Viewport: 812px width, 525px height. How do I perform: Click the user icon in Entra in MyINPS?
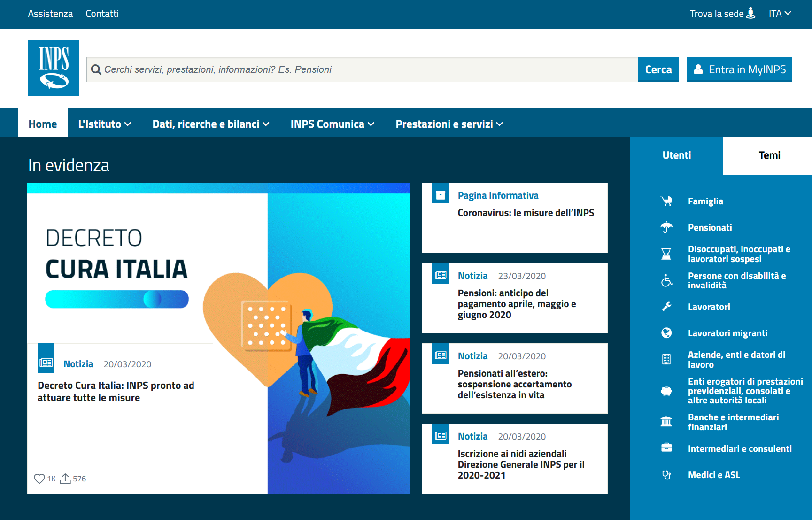(698, 69)
